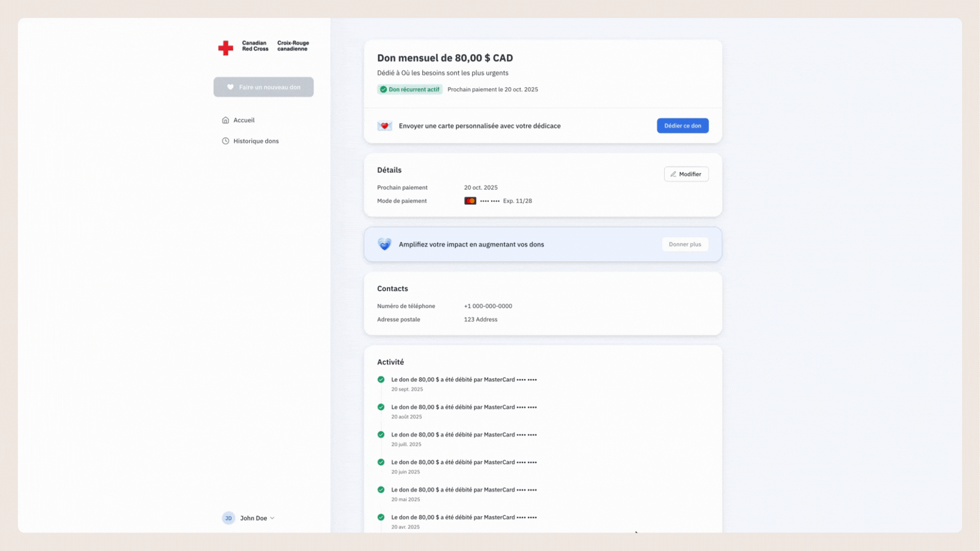The height and width of the screenshot is (551, 980).
Task: Click the Modifier button in Détails
Action: click(686, 174)
